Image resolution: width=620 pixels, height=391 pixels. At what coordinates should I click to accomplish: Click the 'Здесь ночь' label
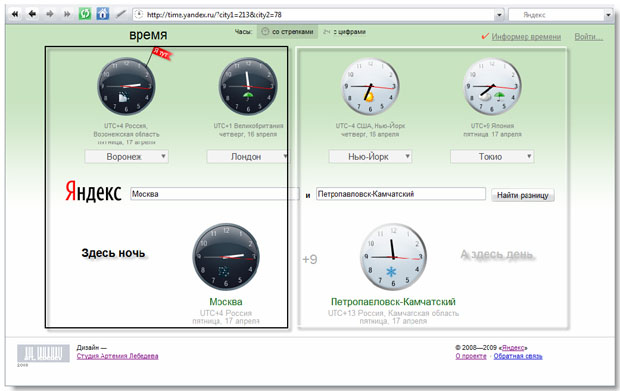(113, 253)
